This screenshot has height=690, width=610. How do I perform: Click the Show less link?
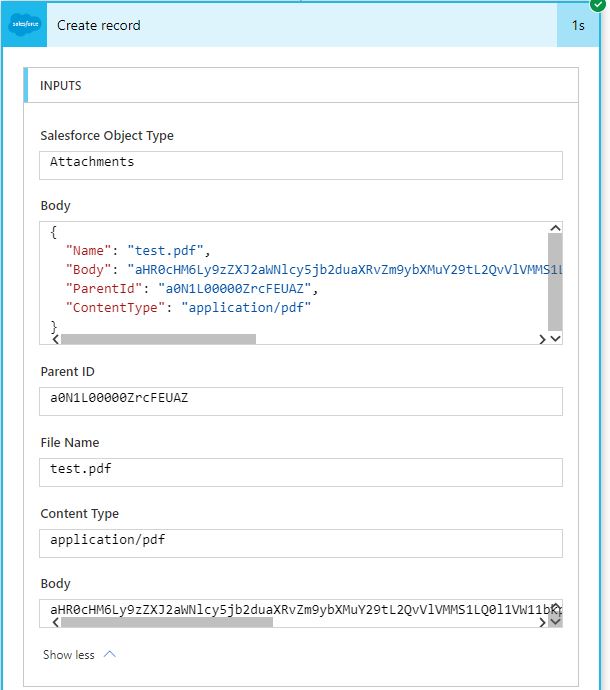(x=69, y=655)
